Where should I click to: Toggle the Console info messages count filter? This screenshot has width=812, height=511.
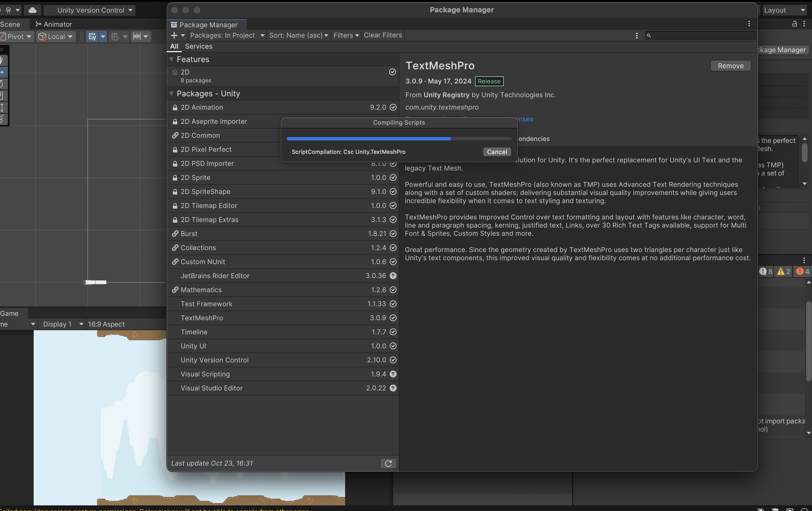(765, 271)
